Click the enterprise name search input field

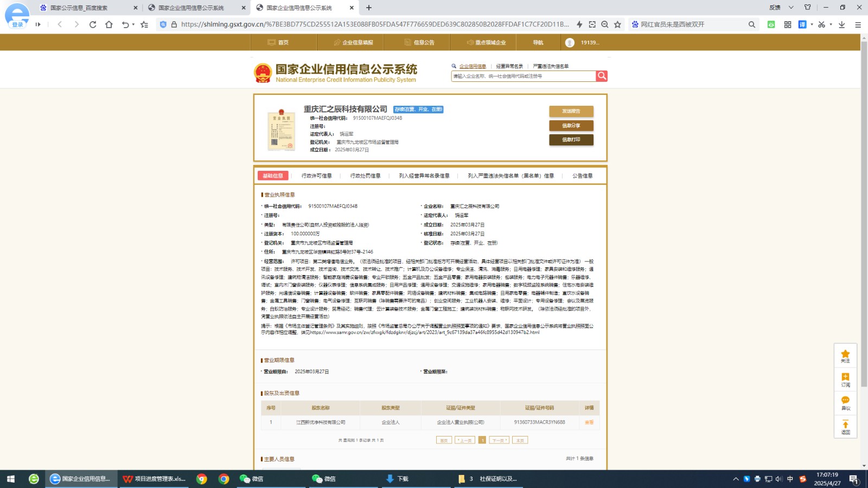[524, 76]
